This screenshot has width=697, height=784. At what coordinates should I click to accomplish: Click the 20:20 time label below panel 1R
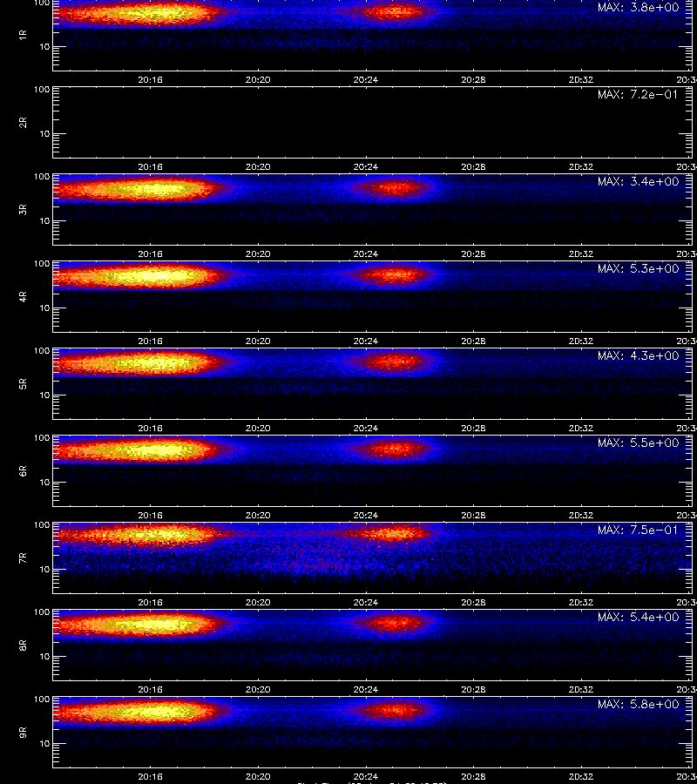coord(258,79)
